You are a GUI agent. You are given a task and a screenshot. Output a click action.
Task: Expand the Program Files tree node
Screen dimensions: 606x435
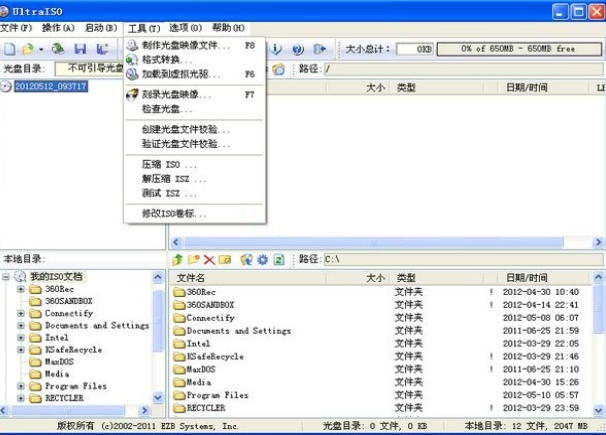pyautogui.click(x=21, y=386)
